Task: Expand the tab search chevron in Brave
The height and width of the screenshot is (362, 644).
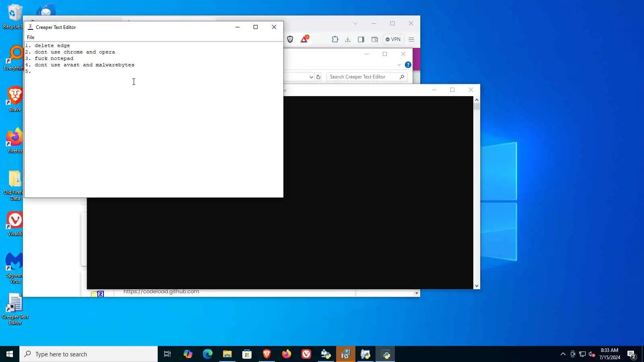Action: point(355,23)
